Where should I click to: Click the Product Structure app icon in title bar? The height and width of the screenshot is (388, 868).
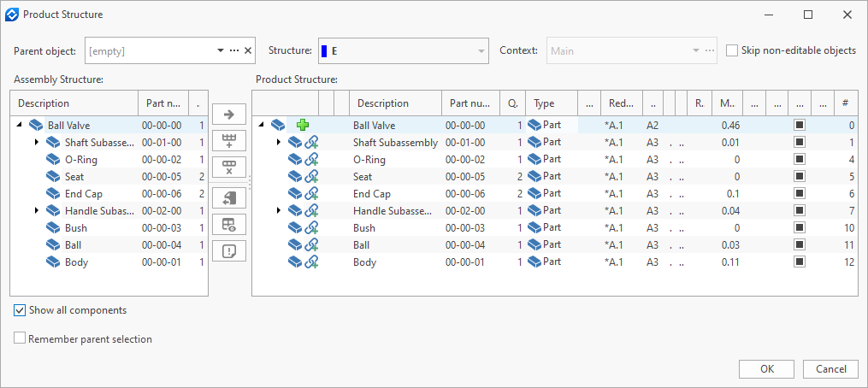(x=12, y=15)
